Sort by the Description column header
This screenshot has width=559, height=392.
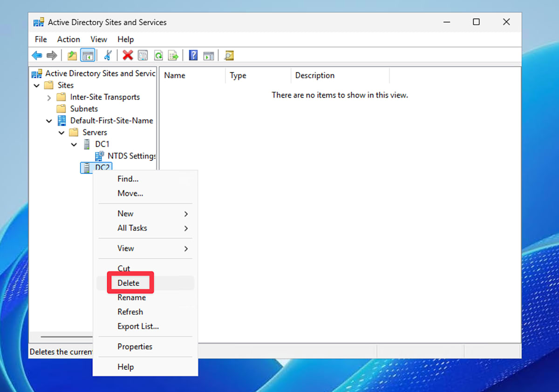(340, 75)
